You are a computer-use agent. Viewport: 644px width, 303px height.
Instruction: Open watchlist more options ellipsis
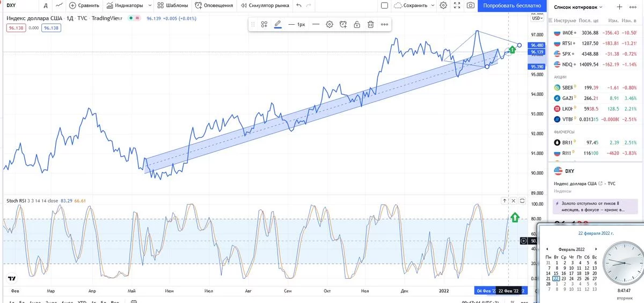[633, 7]
